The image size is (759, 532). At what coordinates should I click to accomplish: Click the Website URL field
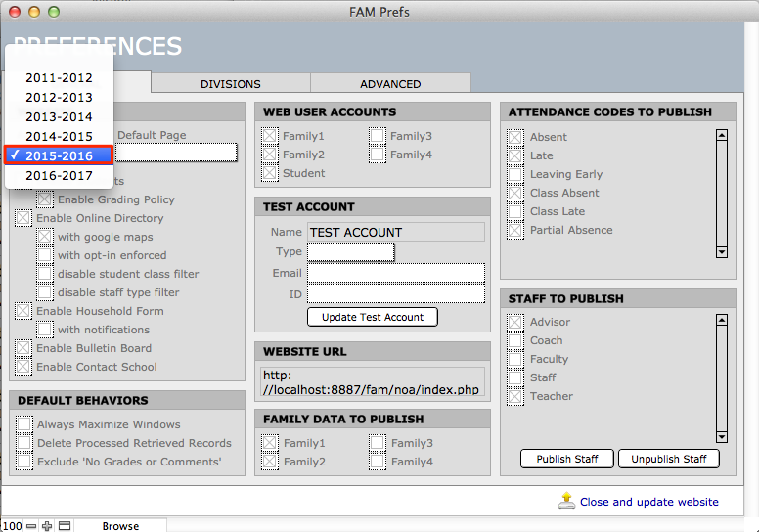coord(373,382)
